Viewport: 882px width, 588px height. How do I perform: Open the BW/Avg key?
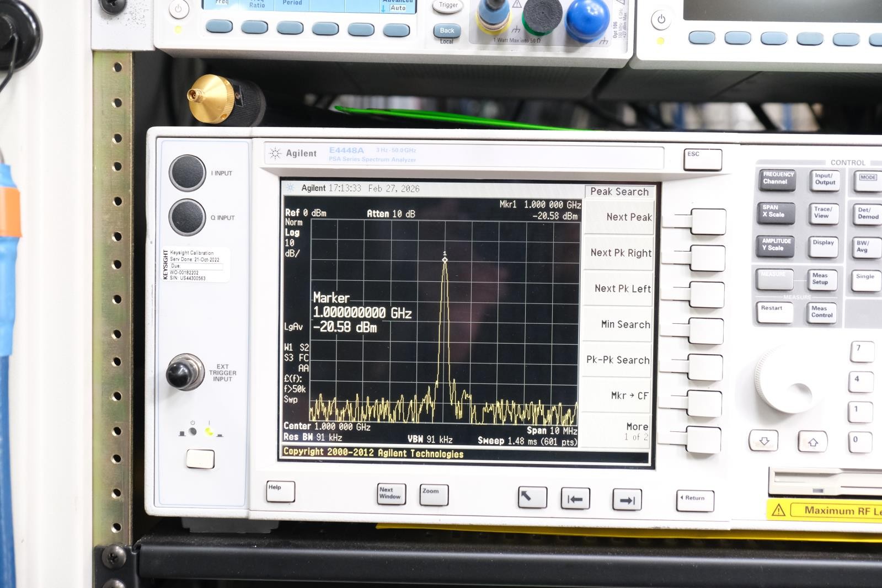(x=866, y=248)
